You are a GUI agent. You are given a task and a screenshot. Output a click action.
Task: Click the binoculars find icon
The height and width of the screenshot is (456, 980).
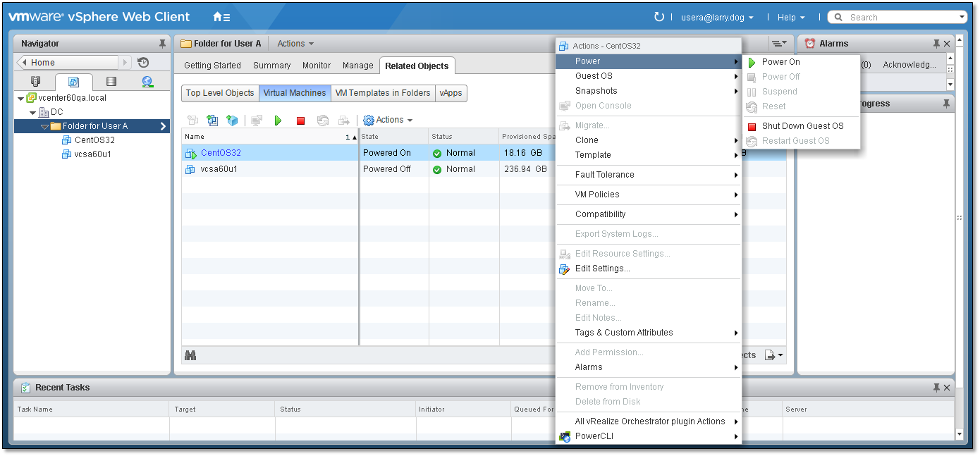[x=190, y=355]
